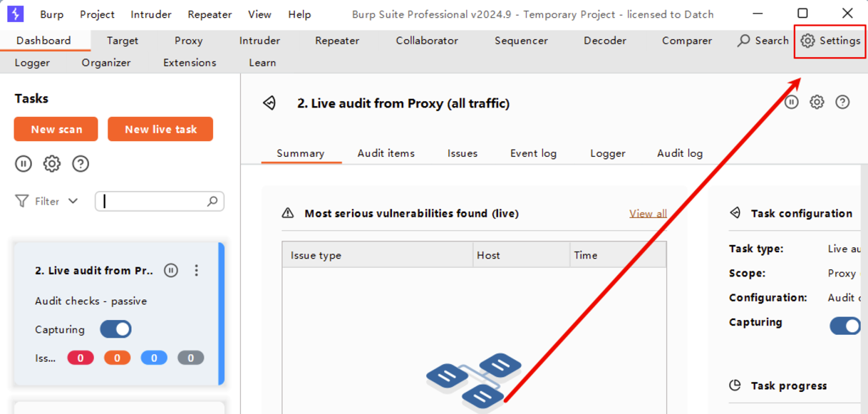This screenshot has width=868, height=414.
Task: Switch to the Organizer tab
Action: click(106, 63)
